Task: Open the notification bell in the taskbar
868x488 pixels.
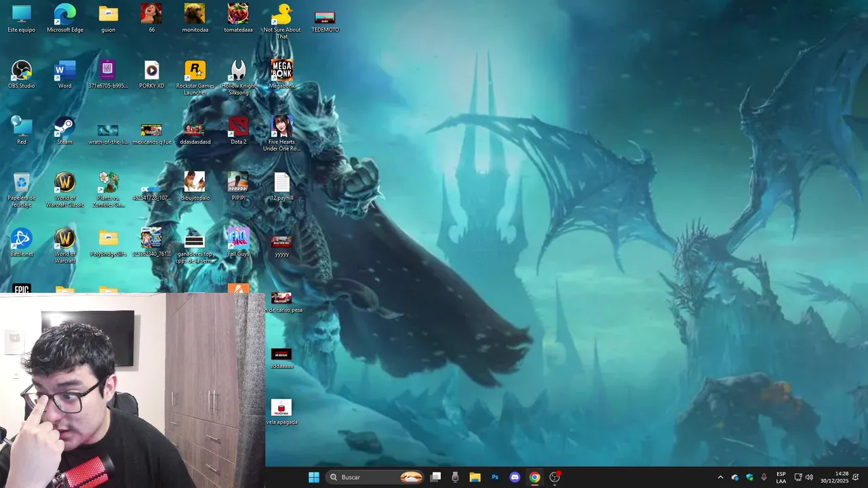Action: click(856, 477)
